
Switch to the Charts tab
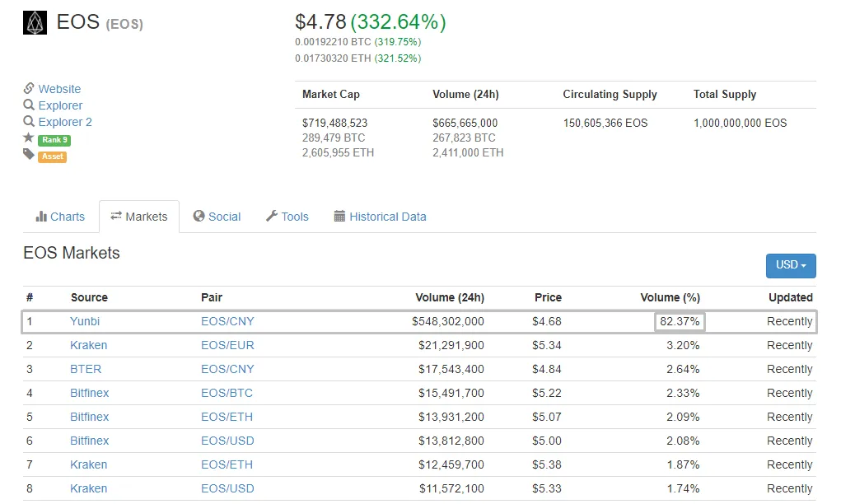click(x=60, y=217)
